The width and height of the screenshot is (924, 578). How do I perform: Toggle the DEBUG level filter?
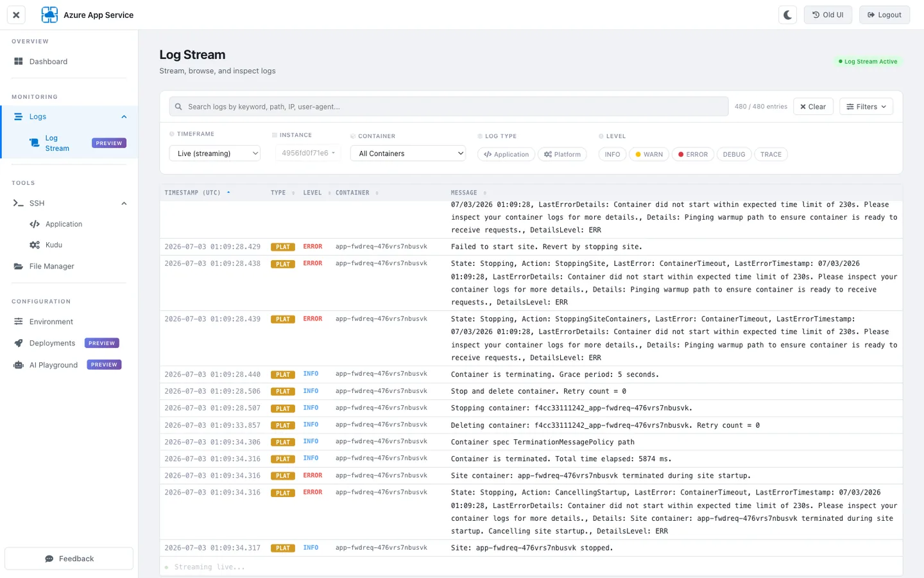(x=734, y=154)
